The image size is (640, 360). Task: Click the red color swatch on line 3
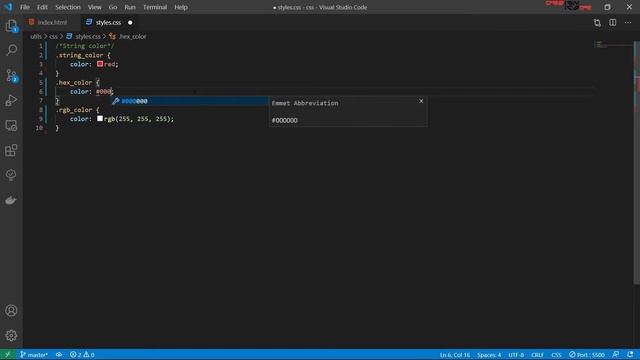[100, 64]
